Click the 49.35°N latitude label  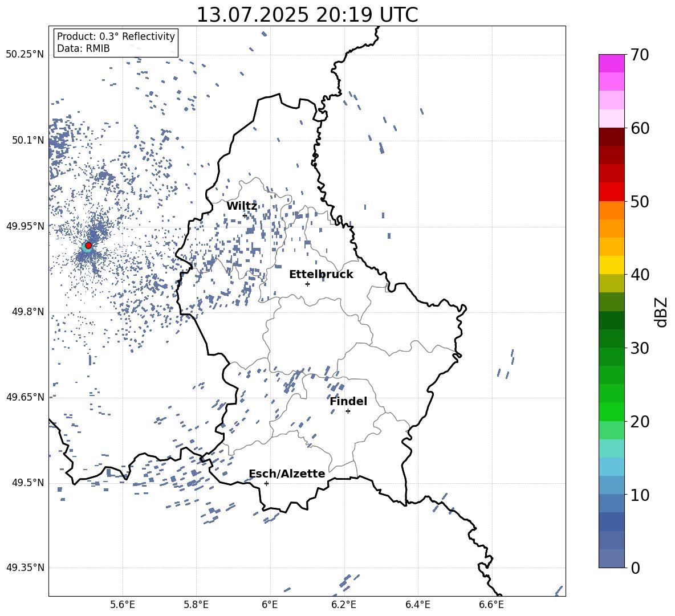pos(25,568)
